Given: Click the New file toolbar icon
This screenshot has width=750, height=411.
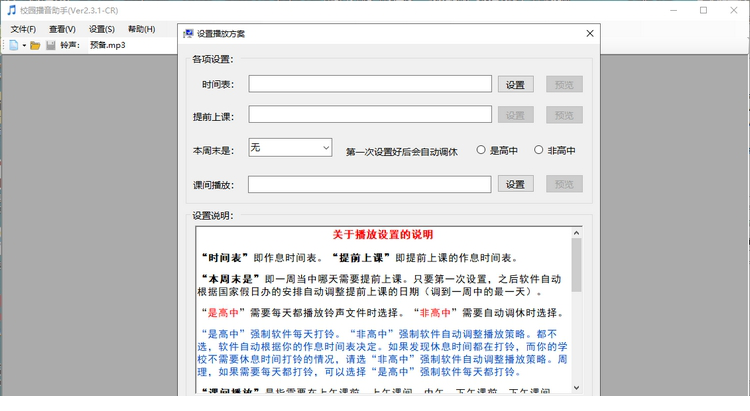Looking at the screenshot, I should tap(13, 45).
